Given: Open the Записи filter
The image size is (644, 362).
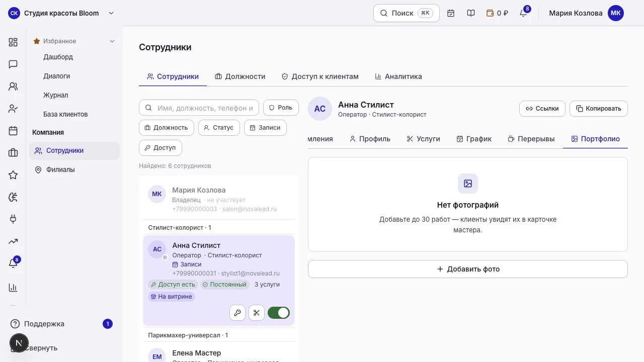Looking at the screenshot, I should 265,128.
